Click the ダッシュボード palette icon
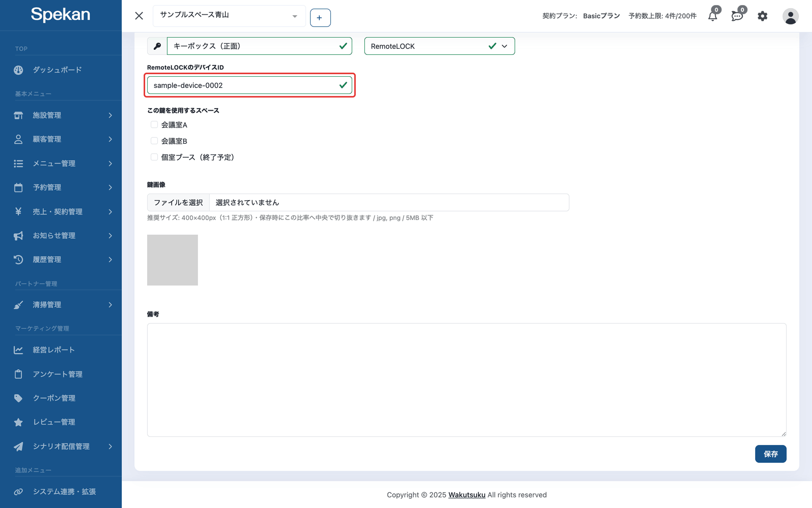 pos(18,70)
